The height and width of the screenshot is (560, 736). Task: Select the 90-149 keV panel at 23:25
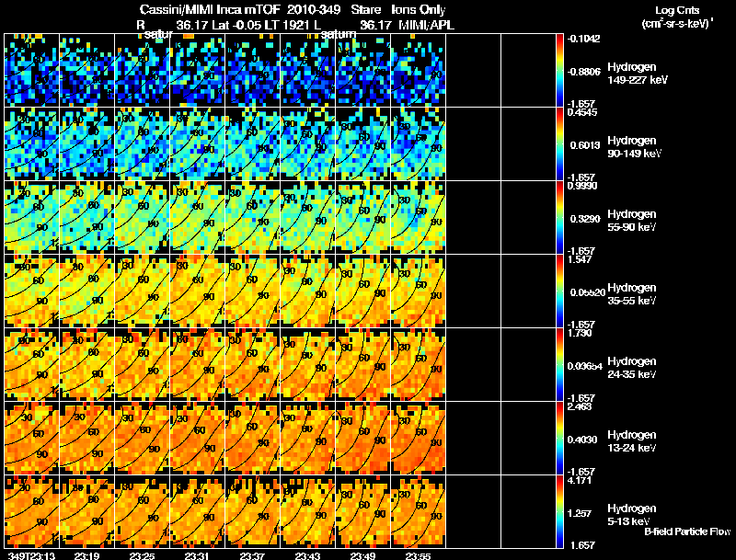(x=143, y=144)
